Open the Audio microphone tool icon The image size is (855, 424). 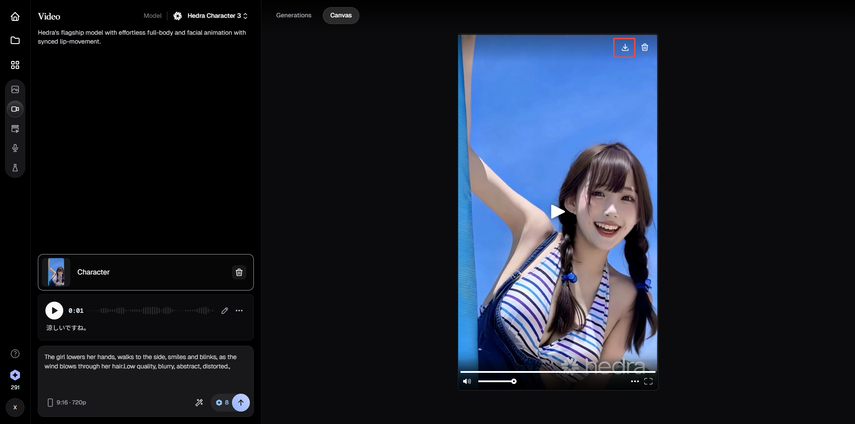pyautogui.click(x=15, y=148)
